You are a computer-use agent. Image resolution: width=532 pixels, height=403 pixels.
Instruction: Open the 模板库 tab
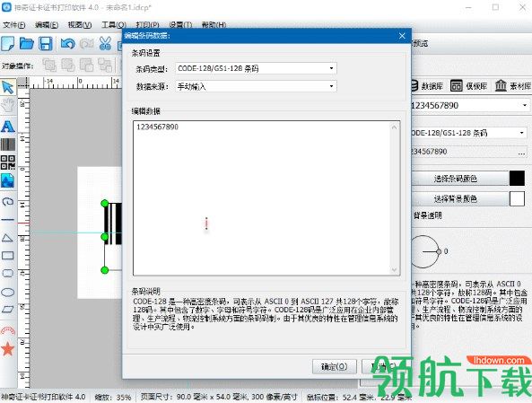tap(469, 86)
